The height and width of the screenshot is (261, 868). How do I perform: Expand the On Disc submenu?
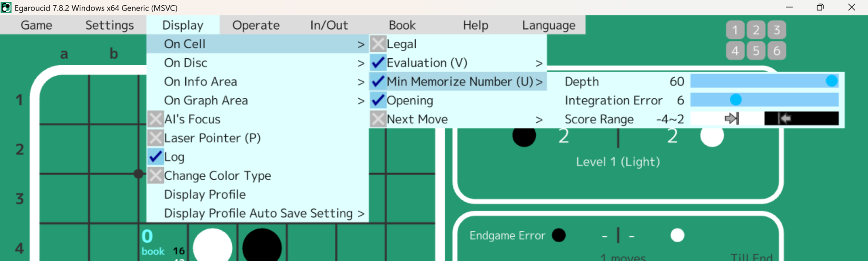[257, 63]
